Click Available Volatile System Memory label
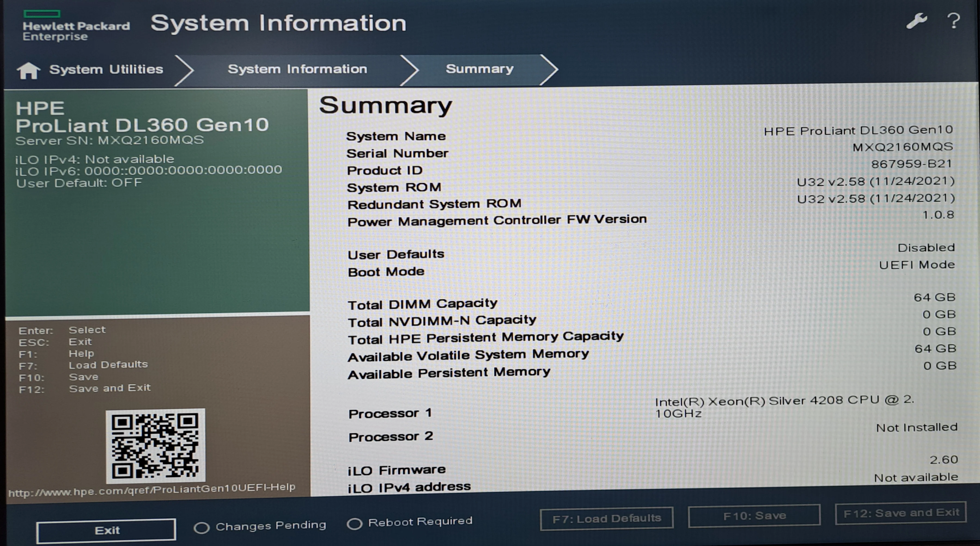 (x=468, y=355)
